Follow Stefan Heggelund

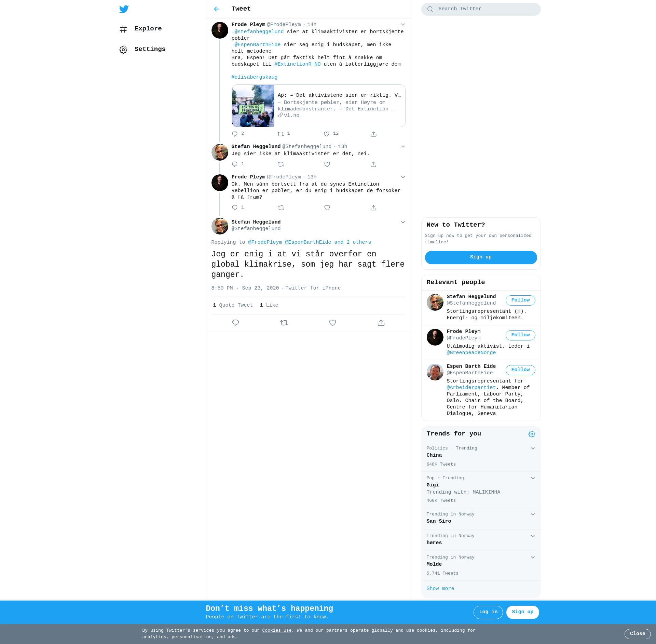pyautogui.click(x=520, y=300)
